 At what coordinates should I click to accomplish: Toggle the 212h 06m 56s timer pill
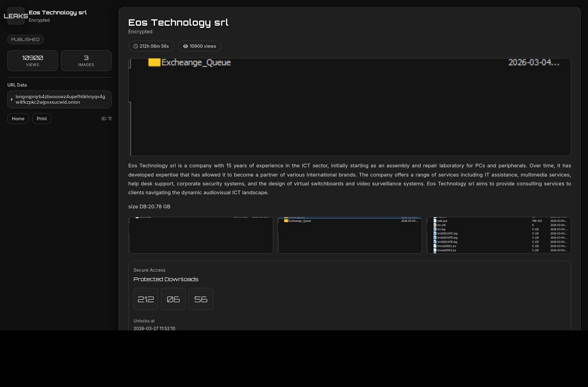(151, 46)
